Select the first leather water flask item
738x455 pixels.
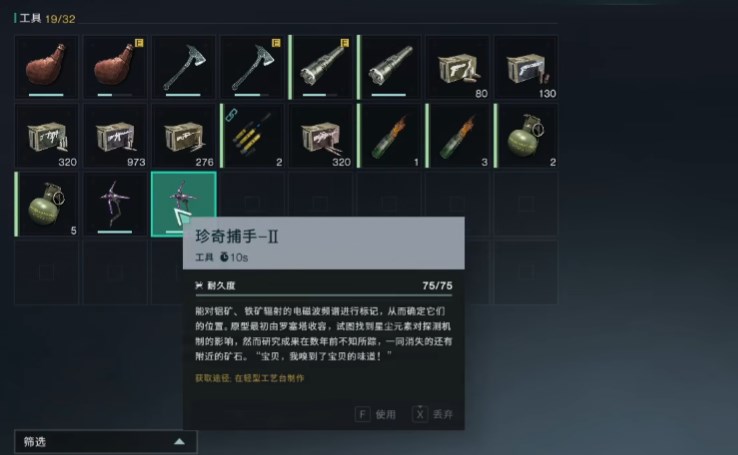[x=46, y=67]
